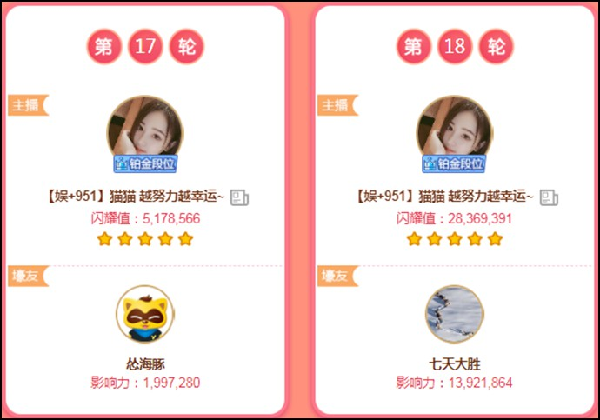This screenshot has width=600, height=420.
Task: Click the five-star rating in round 17
Action: [x=145, y=239]
